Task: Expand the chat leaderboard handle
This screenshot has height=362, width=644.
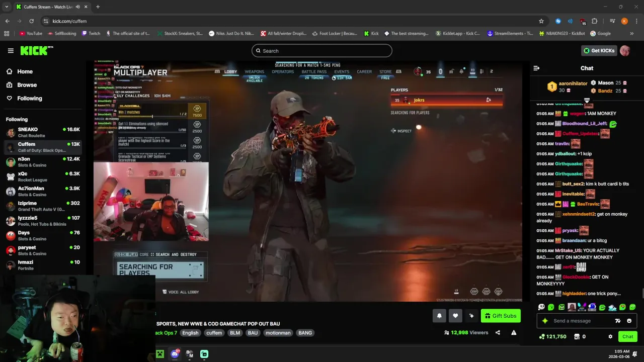Action: pyautogui.click(x=587, y=101)
